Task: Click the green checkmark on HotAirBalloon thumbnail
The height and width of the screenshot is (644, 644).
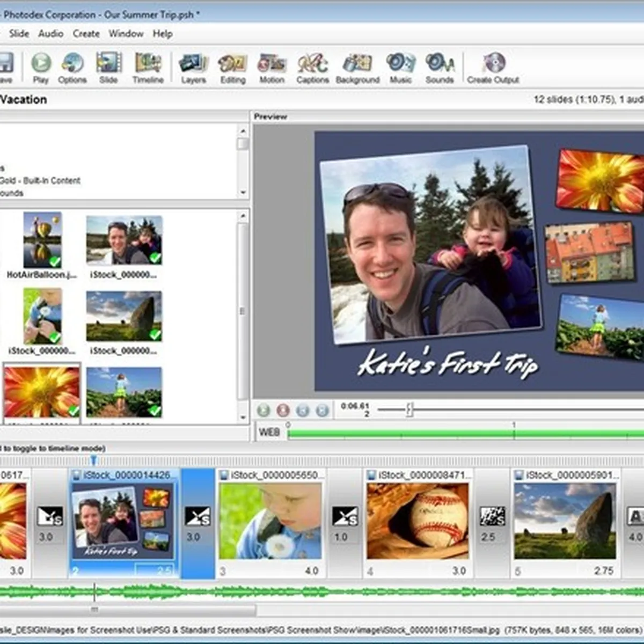Action: 55,261
